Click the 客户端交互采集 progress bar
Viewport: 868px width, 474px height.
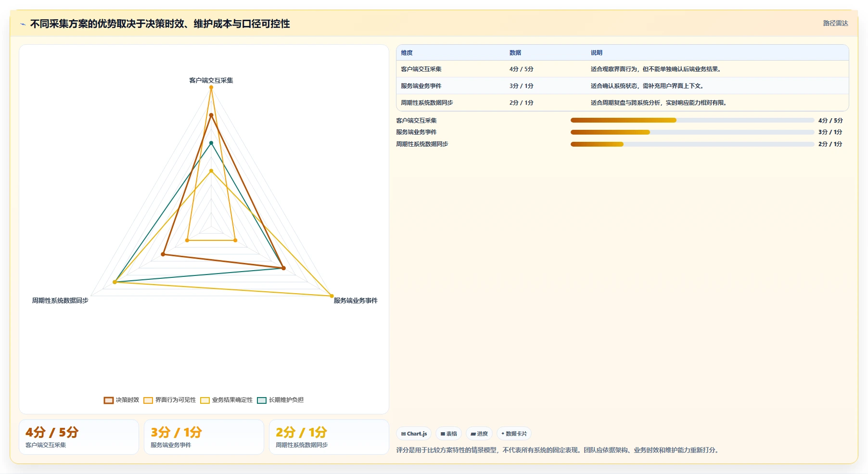[692, 120]
